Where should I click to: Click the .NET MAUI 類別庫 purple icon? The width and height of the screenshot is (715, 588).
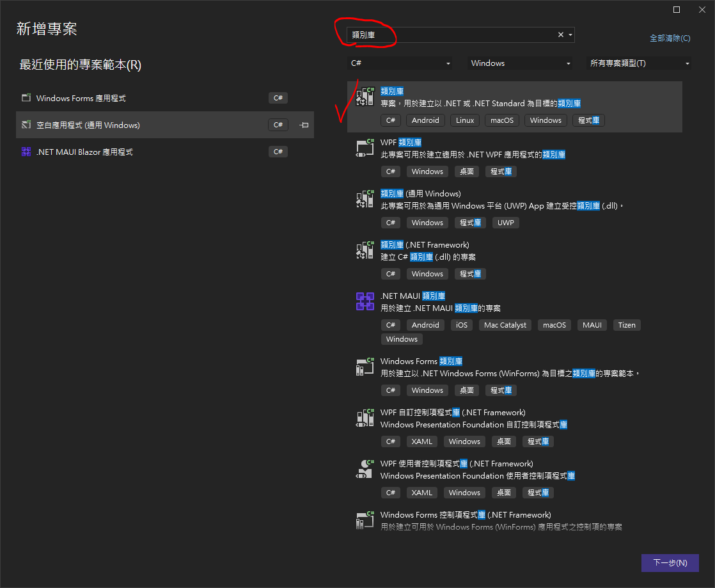[x=365, y=301]
